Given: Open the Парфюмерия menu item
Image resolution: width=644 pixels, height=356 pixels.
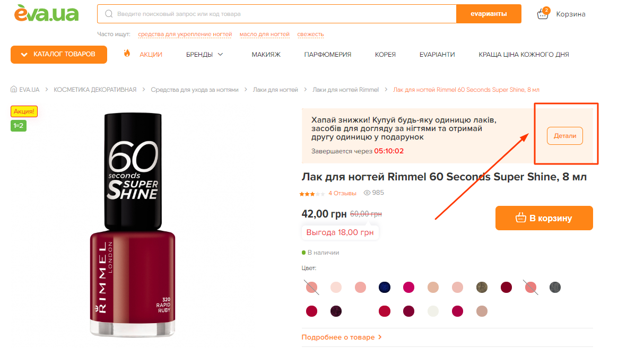Looking at the screenshot, I should tap(327, 54).
